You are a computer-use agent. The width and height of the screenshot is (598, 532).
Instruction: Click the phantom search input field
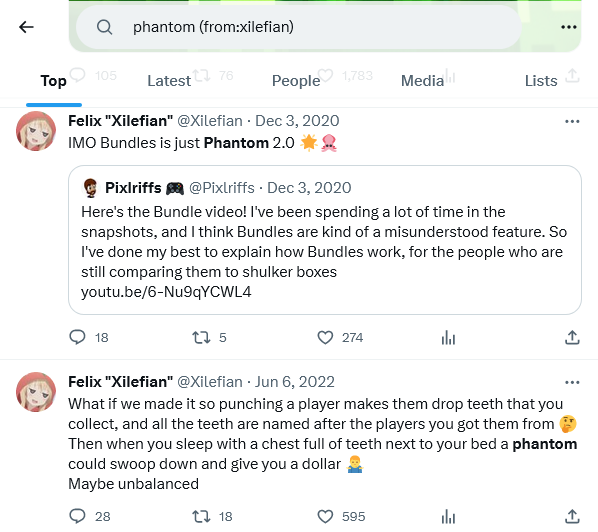point(298,27)
